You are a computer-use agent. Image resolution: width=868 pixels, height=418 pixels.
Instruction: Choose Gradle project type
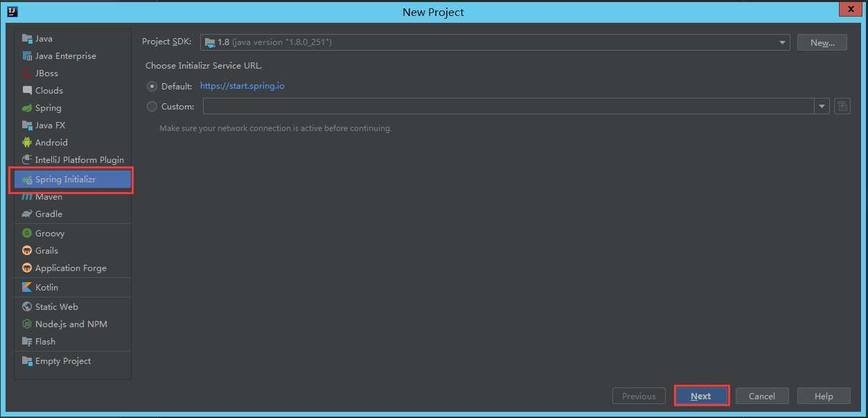(73, 214)
